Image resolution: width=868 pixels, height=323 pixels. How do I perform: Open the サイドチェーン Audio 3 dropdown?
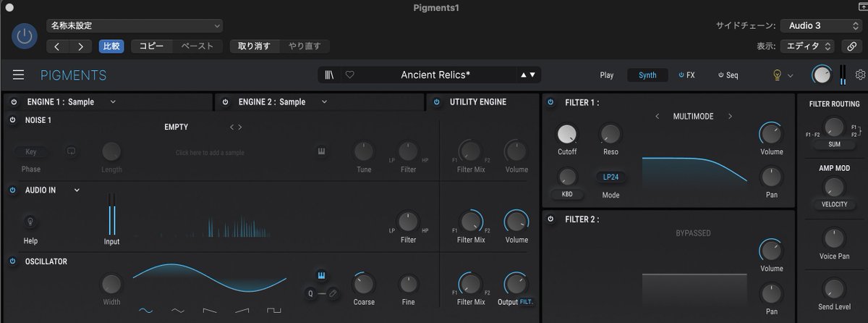coord(820,26)
